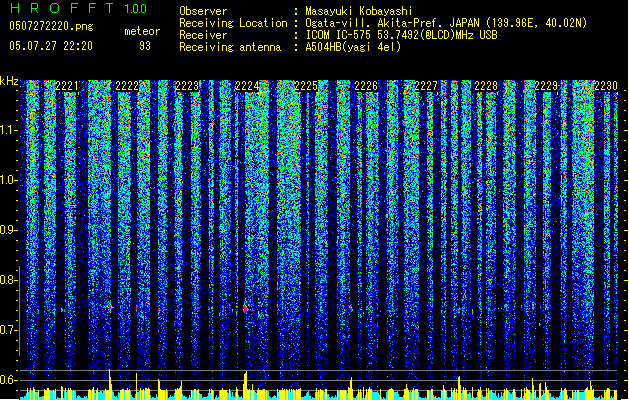Viewport: 629px width, 400px height.
Task: Click the 2225 time marker
Action: [x=306, y=86]
